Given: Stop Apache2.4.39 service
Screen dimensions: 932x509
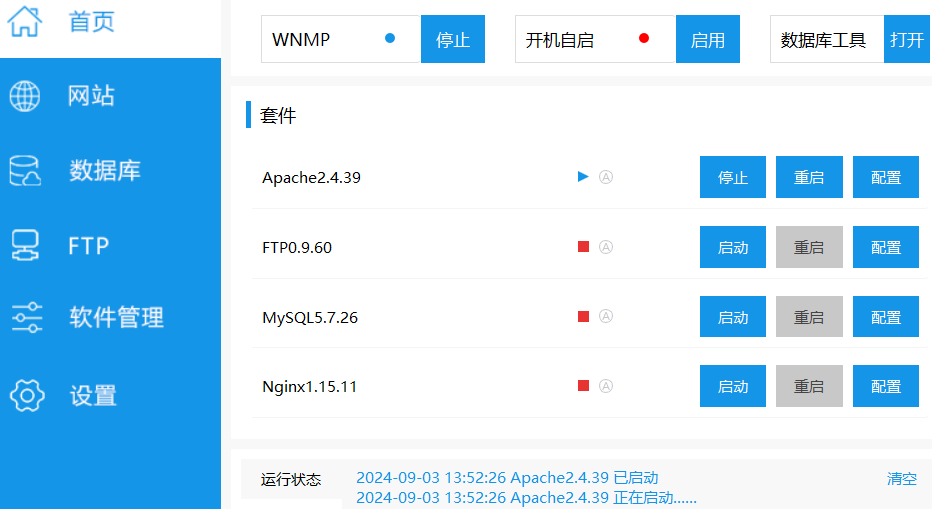Looking at the screenshot, I should pyautogui.click(x=733, y=177).
